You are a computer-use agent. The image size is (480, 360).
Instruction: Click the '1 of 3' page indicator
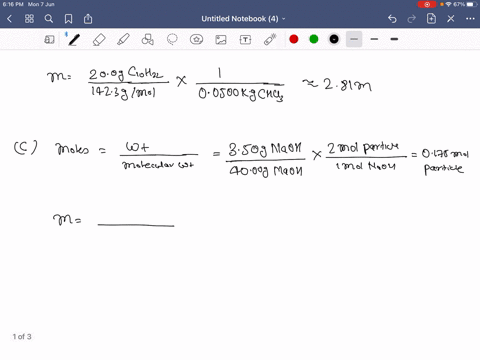pos(22,337)
